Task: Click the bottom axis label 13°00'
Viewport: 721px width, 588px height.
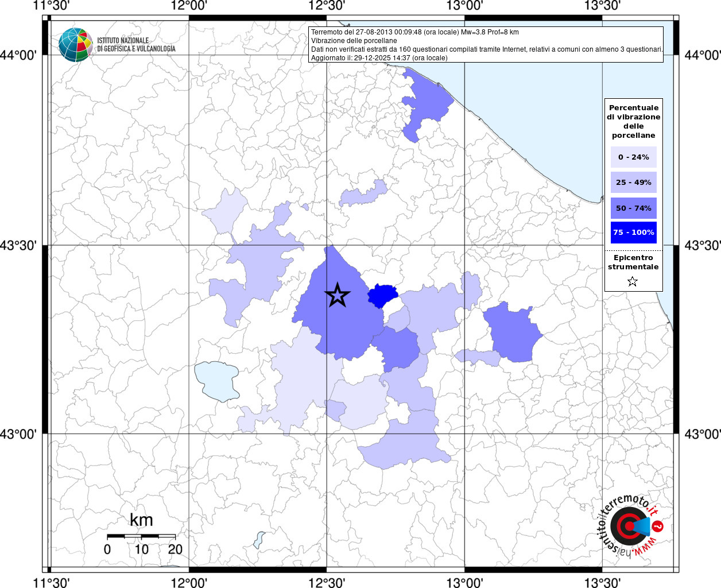Action: tap(464, 582)
